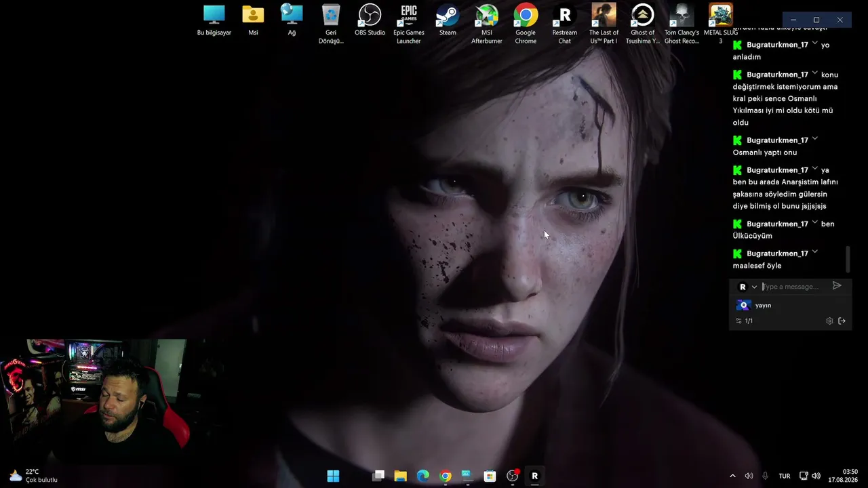Switch the TUR keyboard input language
Screen dimensions: 868x488
pos(785,476)
